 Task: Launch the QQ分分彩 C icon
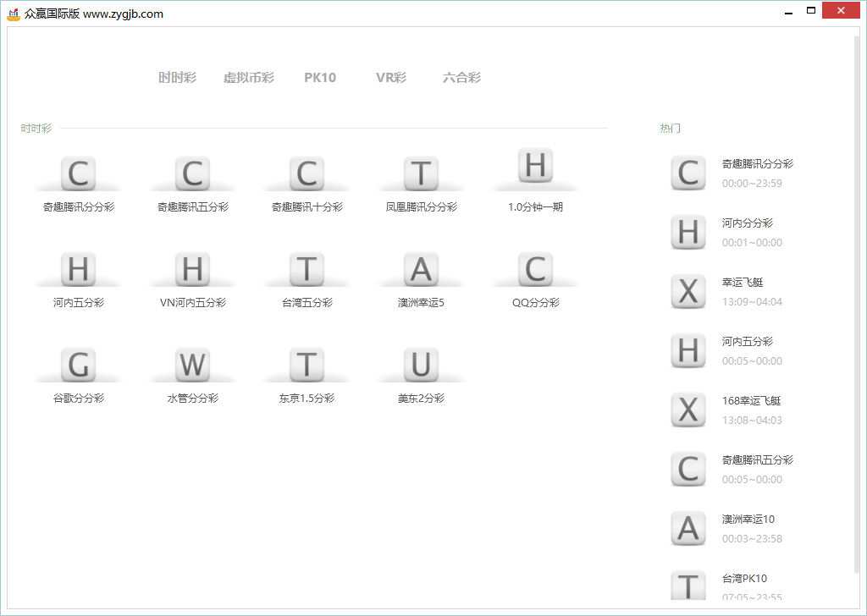pyautogui.click(x=535, y=269)
